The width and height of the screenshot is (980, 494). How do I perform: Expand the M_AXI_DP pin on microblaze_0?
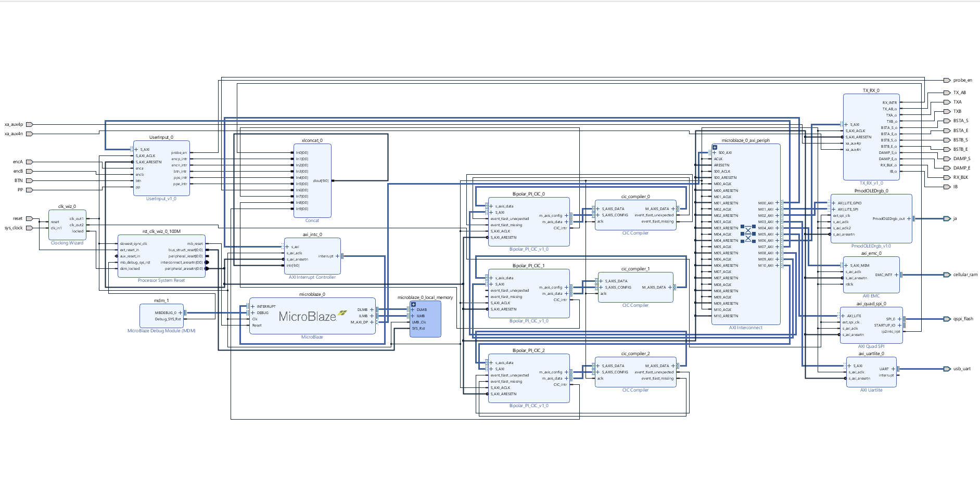(x=372, y=322)
